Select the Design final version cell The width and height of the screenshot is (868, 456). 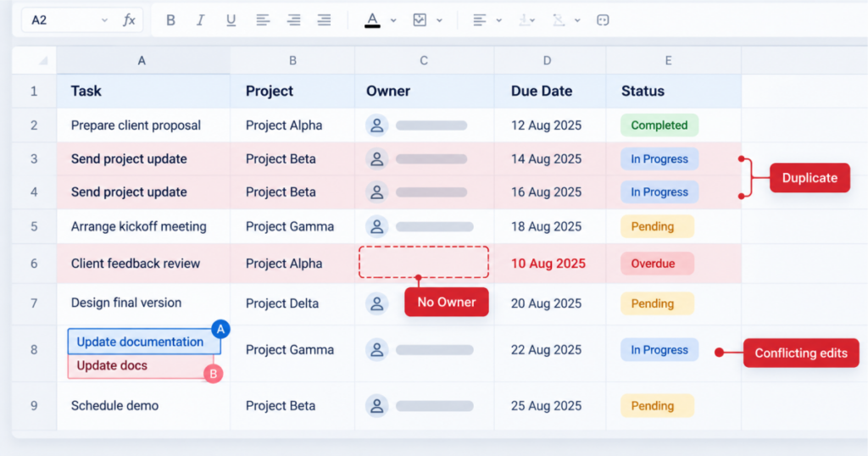[x=143, y=303]
